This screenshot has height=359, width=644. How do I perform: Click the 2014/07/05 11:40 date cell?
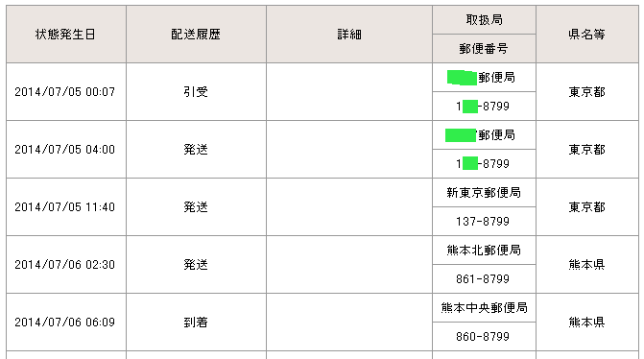[x=66, y=206]
